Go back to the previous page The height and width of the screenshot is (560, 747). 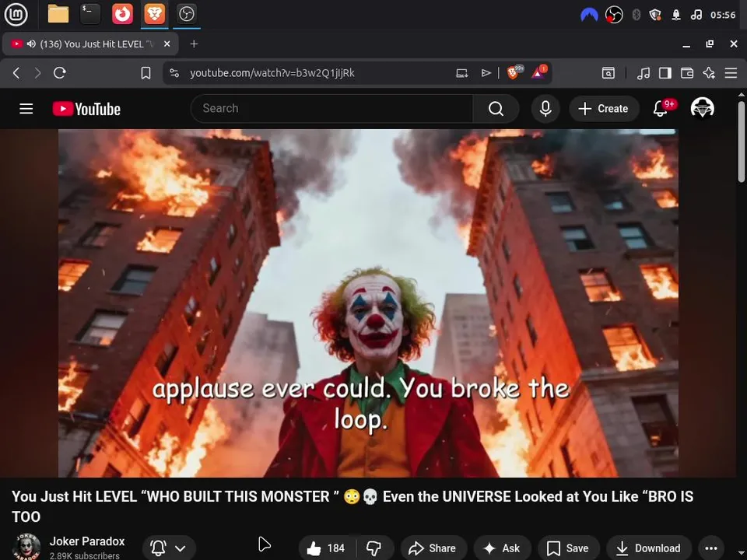coord(16,73)
